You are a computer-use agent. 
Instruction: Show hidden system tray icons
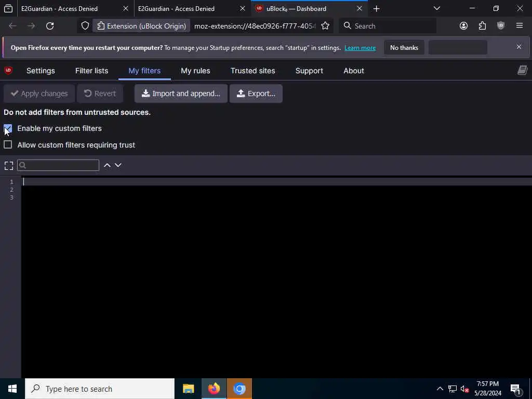click(440, 389)
